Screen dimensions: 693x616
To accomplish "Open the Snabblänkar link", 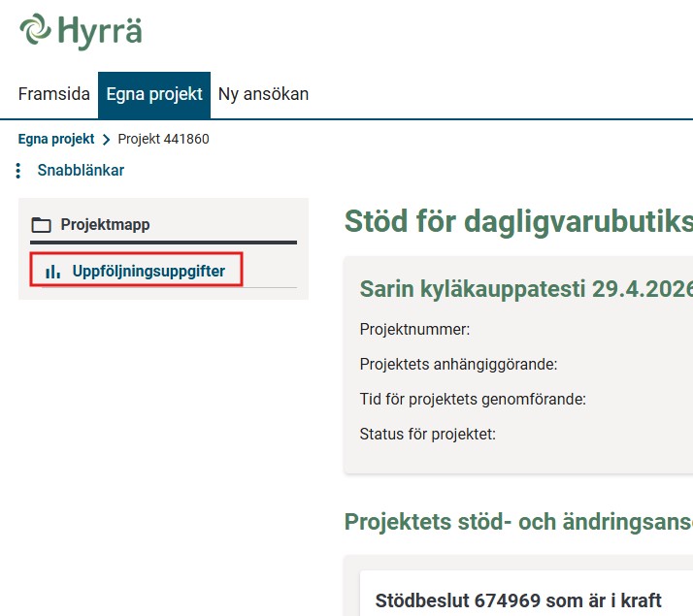I will 81,170.
